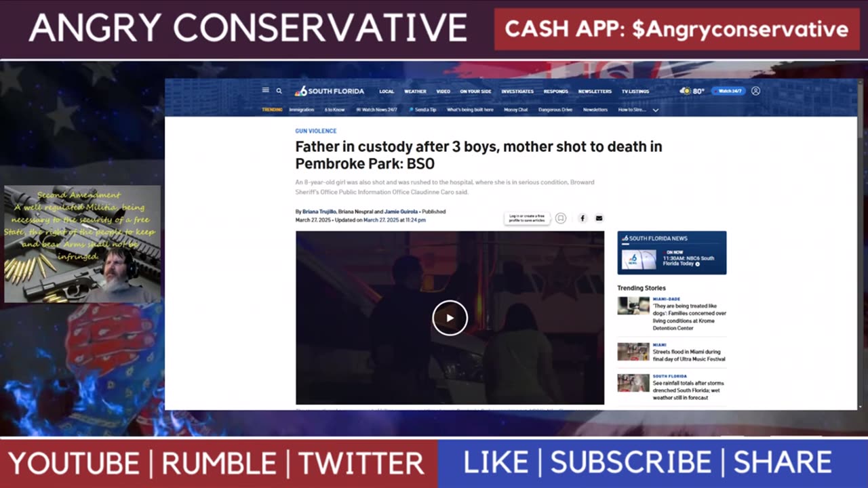The width and height of the screenshot is (868, 488).
Task: Open author Briana Trujillo's page
Action: point(319,212)
